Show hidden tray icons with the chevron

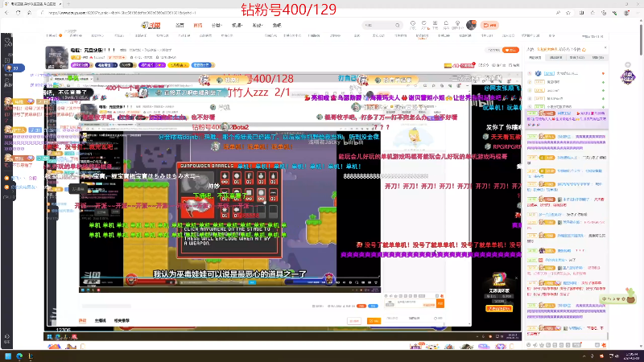[x=584, y=356]
